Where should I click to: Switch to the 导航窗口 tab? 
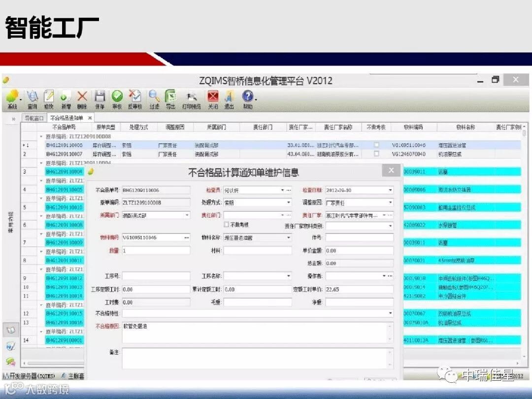pos(34,118)
